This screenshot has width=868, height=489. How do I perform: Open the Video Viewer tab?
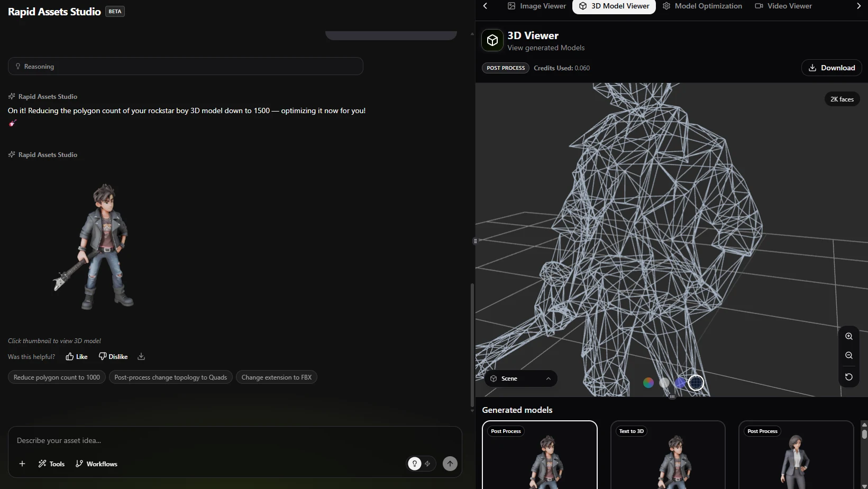(x=783, y=6)
